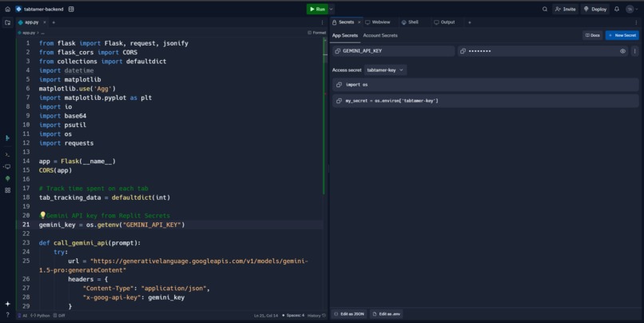Open the TA user avatar menu

(x=632, y=9)
